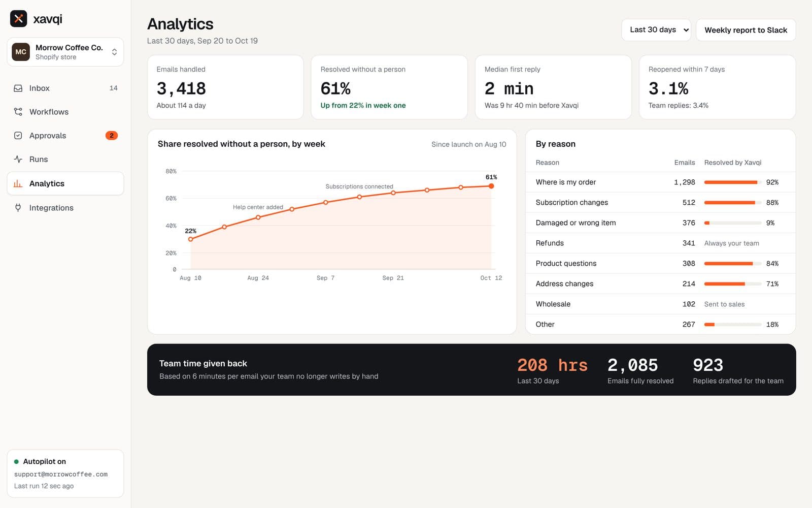Click the Wholesale row label
Image resolution: width=812 pixels, height=508 pixels.
click(553, 304)
